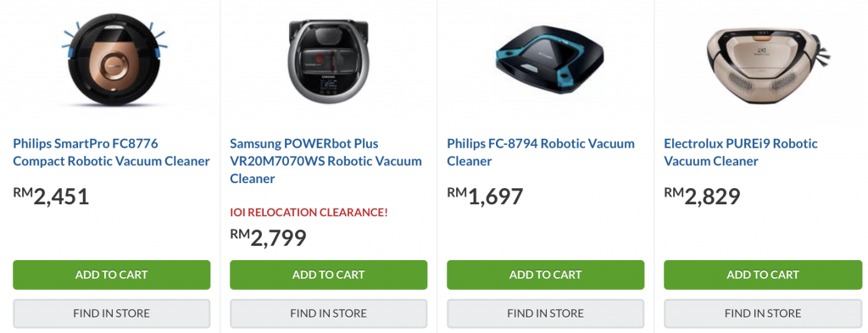Open the Samsung POWERbot Plus product image
The image size is (868, 333).
click(329, 60)
